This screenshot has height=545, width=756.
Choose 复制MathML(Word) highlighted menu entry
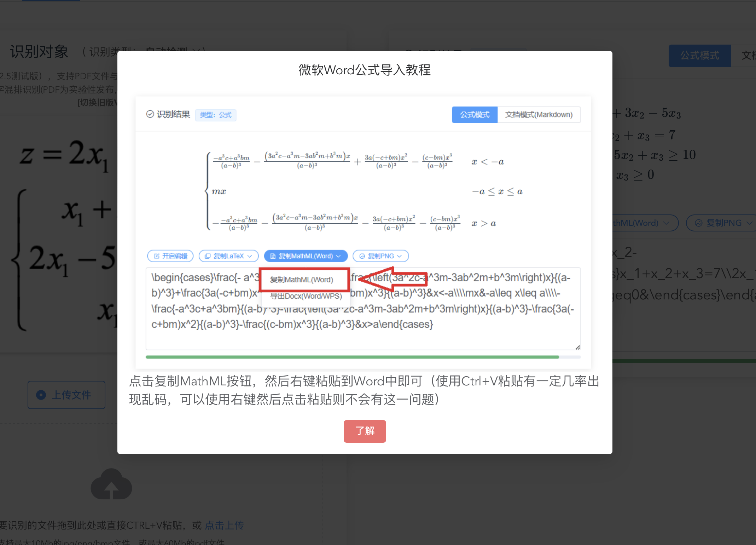302,280
